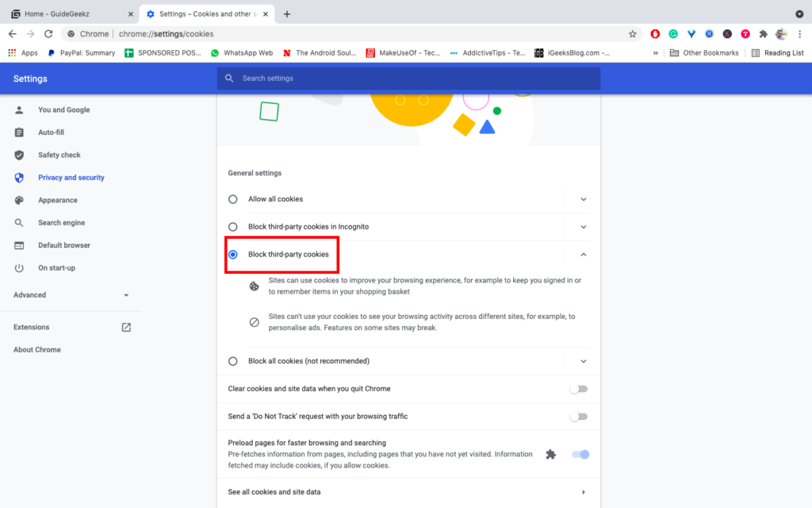This screenshot has width=812, height=508.
Task: Click the palette icon beside Appearance
Action: tap(19, 200)
